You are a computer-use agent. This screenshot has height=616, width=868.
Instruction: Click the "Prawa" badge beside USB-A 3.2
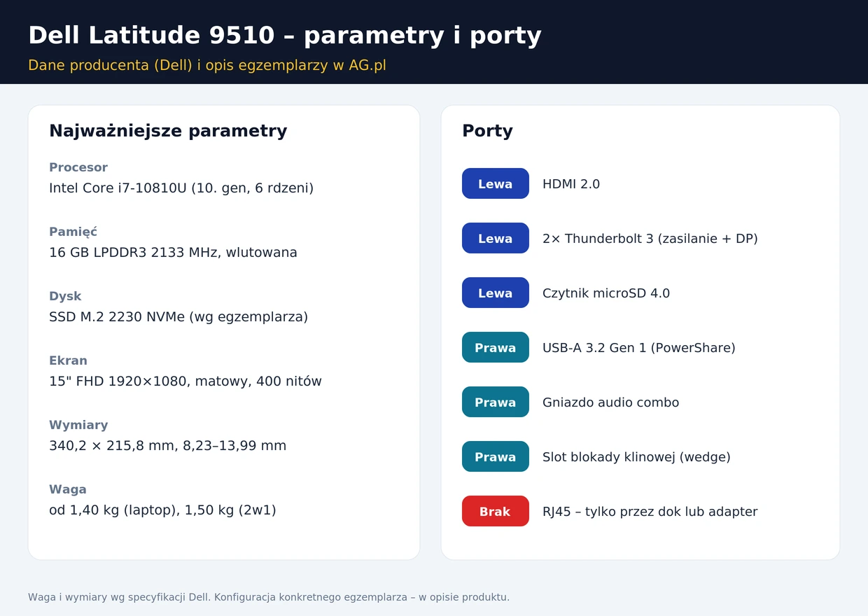point(496,347)
